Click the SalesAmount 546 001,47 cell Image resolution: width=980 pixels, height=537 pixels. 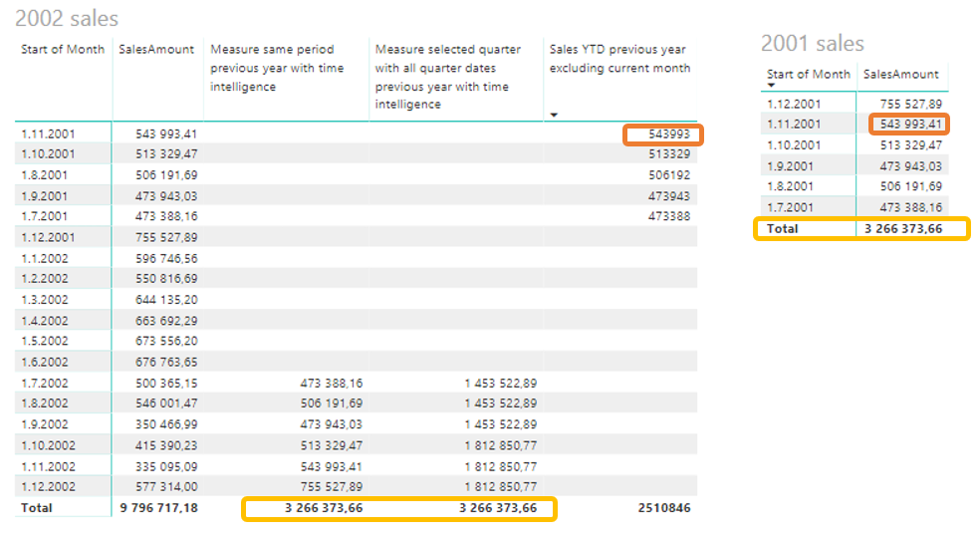pyautogui.click(x=166, y=403)
